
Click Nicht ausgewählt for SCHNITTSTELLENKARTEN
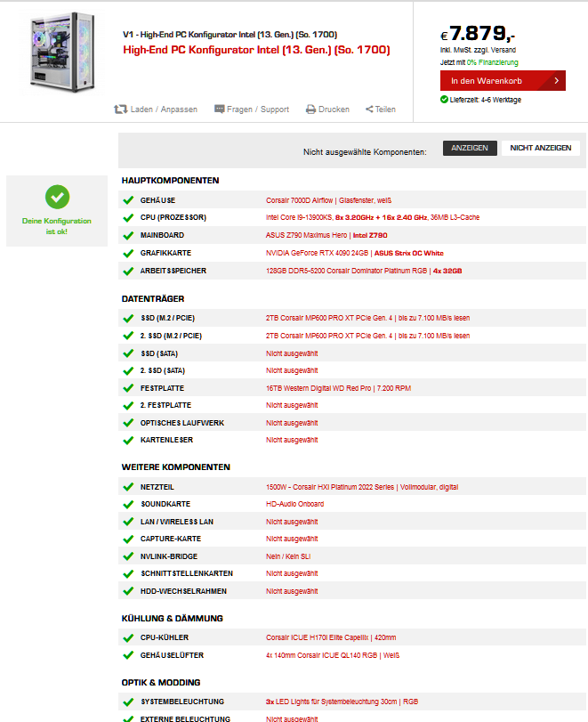(292, 573)
